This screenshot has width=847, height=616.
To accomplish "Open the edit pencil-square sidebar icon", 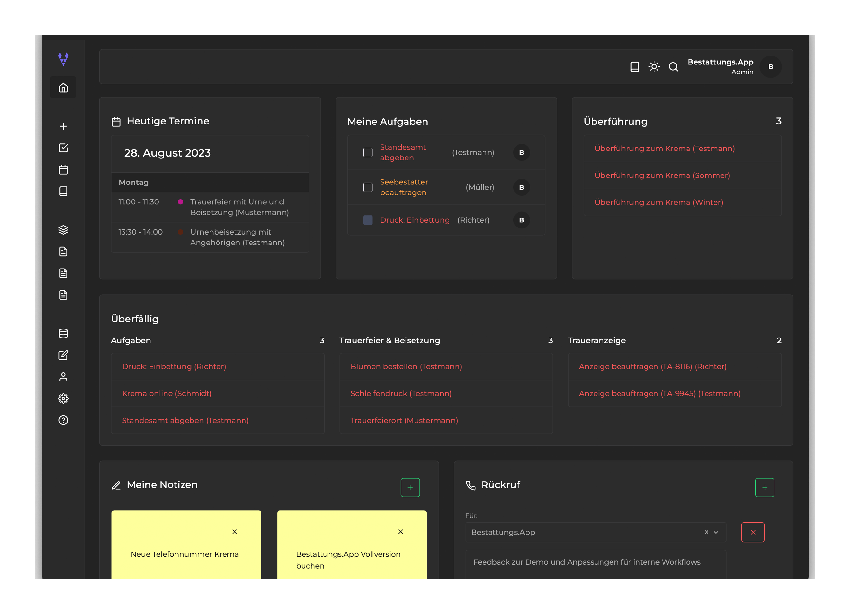I will 64,355.
